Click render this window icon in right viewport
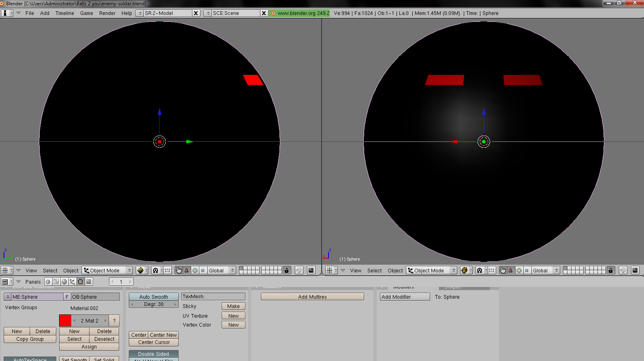 635,270
